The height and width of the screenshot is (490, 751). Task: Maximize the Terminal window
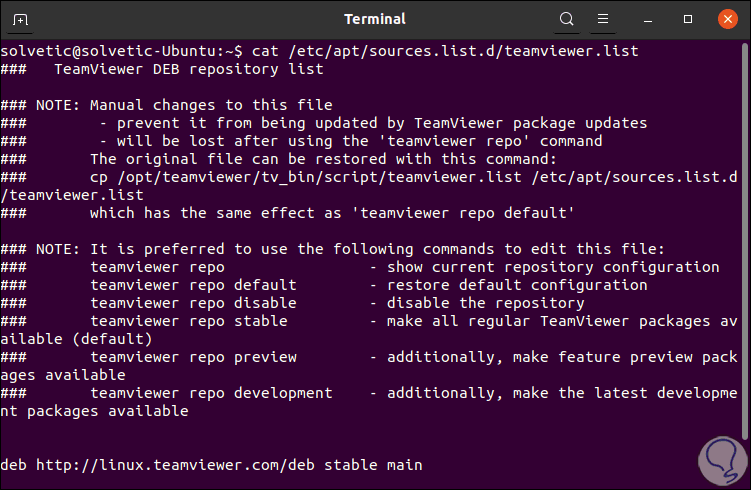pos(689,19)
